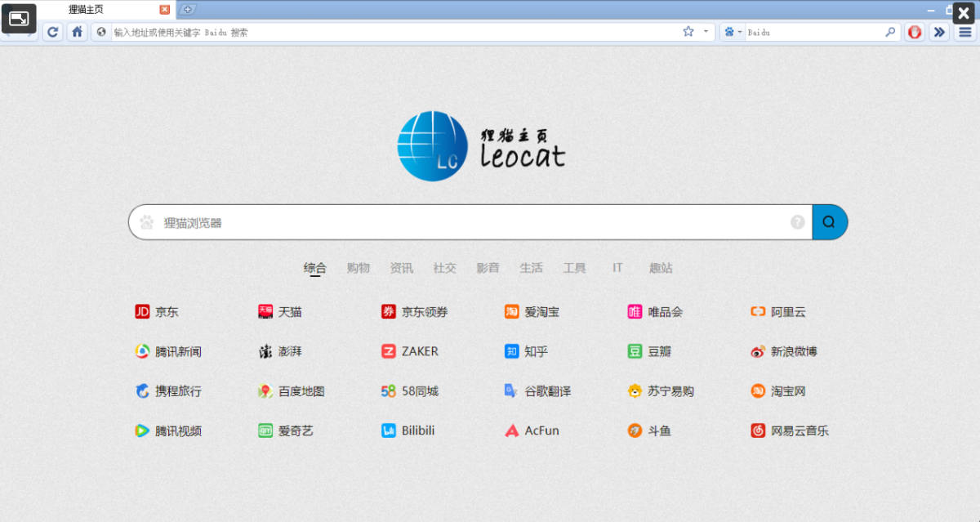
Task: Click the blue magnifier search button
Action: coord(830,221)
